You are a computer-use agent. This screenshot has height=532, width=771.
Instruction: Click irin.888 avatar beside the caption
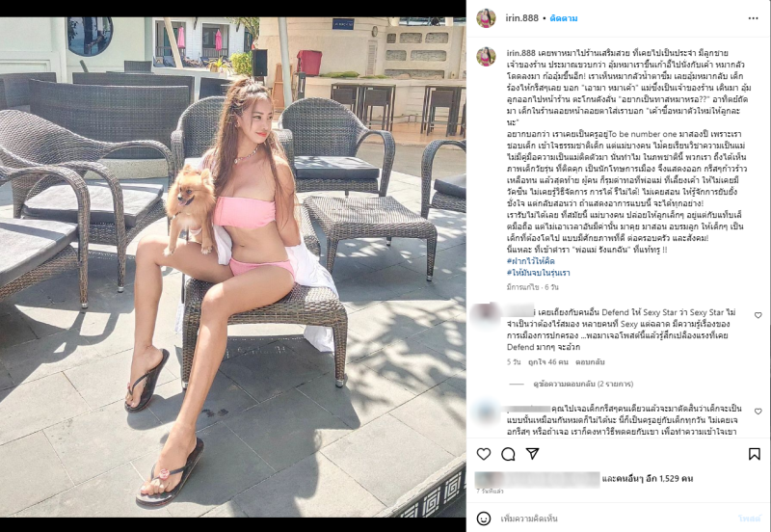click(x=486, y=57)
